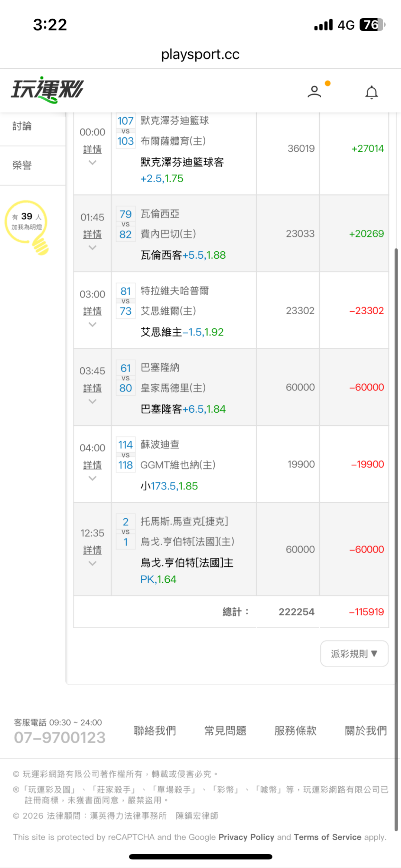Expand the 01:45 match row chevron
The height and width of the screenshot is (868, 401).
92,248
